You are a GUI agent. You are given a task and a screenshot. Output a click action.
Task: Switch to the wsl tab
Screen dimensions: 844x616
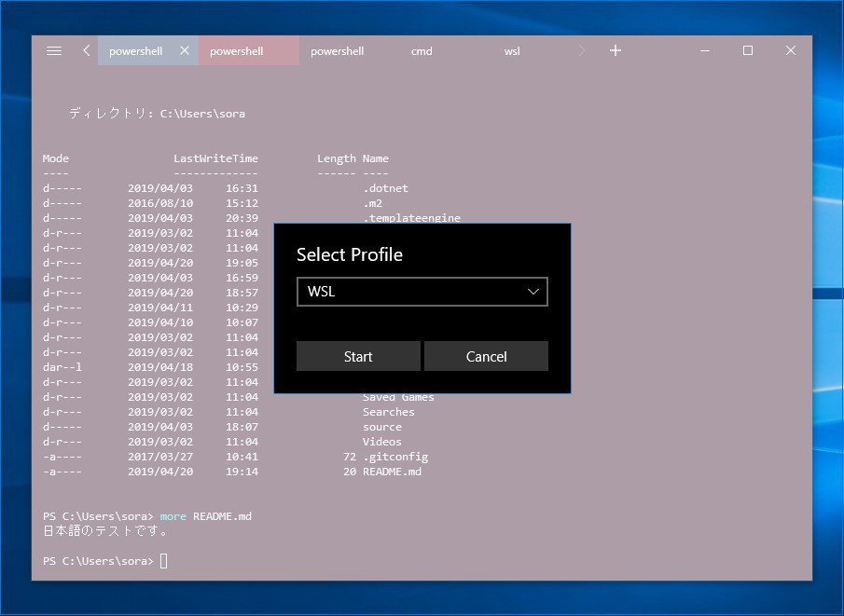pyautogui.click(x=512, y=51)
